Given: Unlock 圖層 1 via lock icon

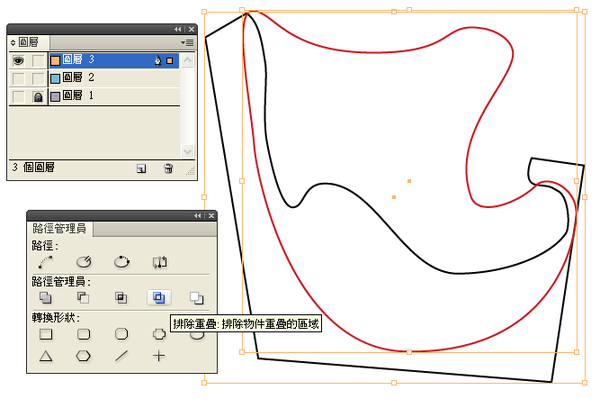Looking at the screenshot, I should tap(38, 97).
